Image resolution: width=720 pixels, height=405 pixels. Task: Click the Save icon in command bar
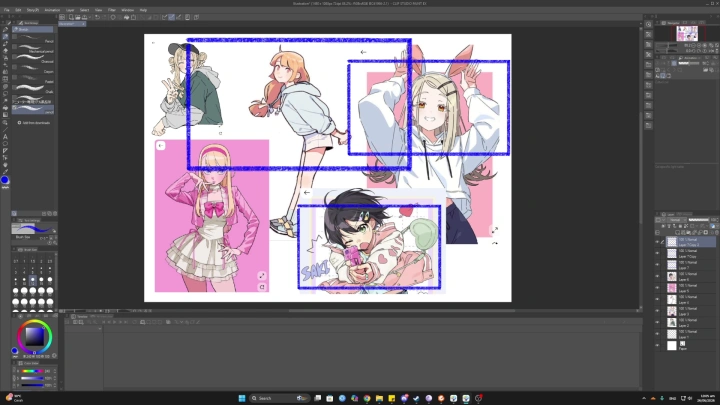click(84, 17)
